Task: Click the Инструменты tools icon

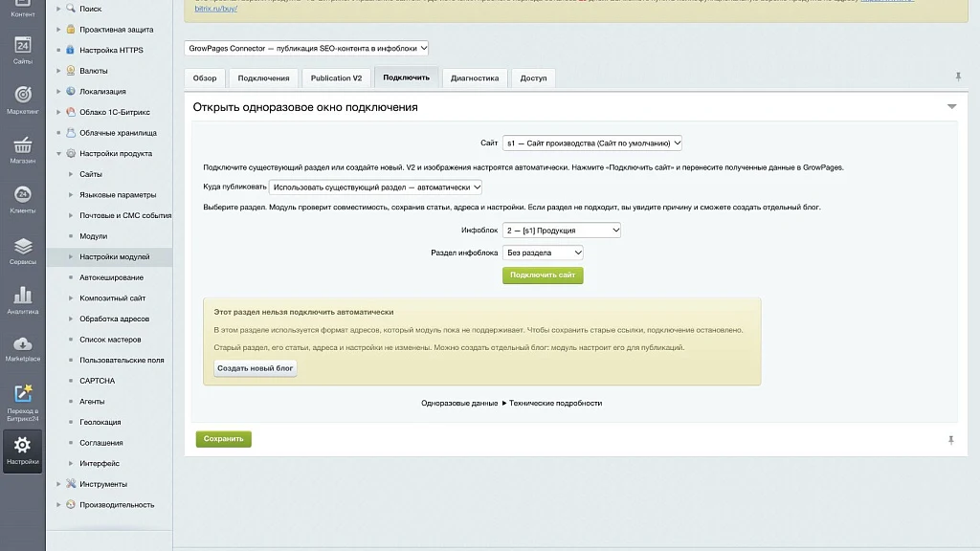Action: point(71,483)
